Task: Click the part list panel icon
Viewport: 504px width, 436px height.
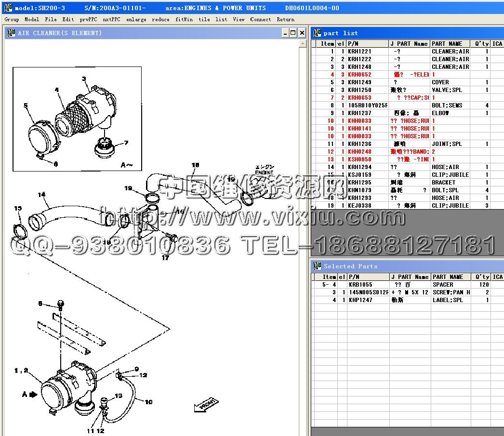Action: coord(317,33)
